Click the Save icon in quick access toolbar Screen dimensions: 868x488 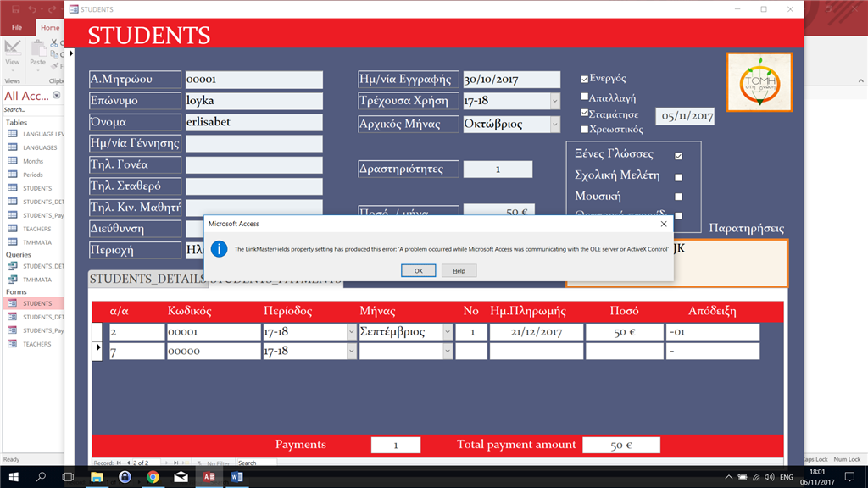[15, 9]
